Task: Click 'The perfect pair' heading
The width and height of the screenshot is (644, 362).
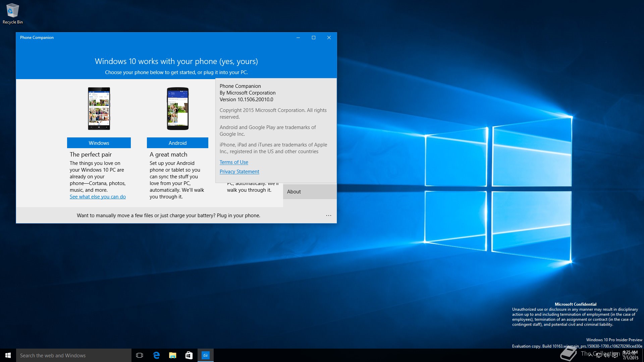Action: click(x=91, y=155)
